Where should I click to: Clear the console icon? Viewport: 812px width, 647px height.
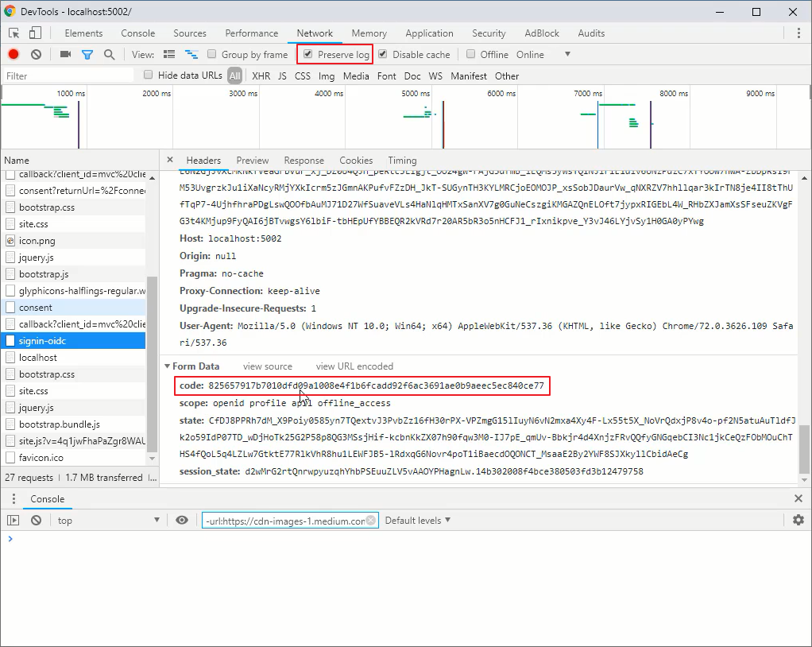36,520
